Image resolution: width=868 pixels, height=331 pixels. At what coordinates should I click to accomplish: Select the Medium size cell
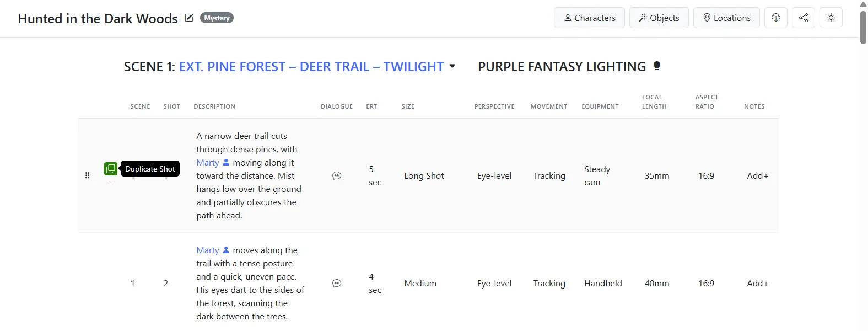(x=420, y=283)
